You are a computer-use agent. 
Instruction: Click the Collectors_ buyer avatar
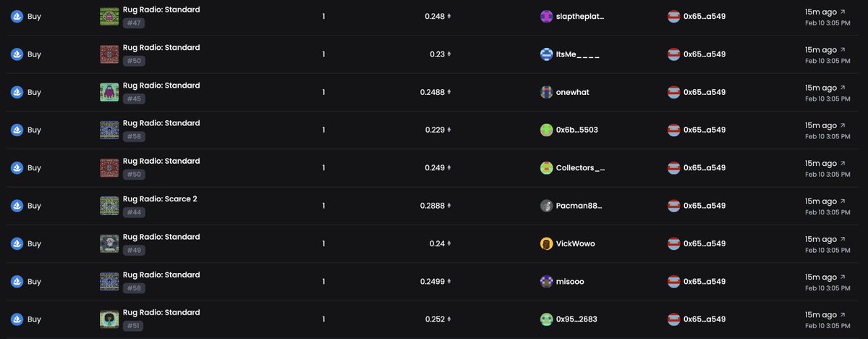click(x=547, y=168)
